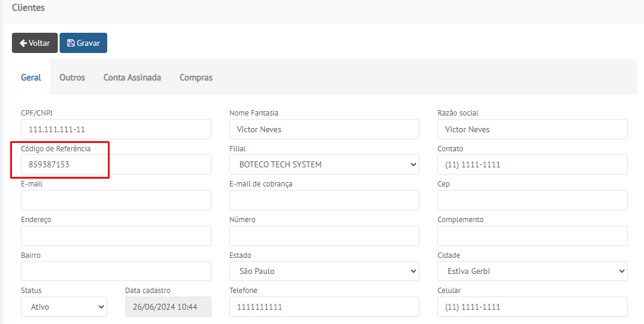Focus the E-mail de cobrança field
The width and height of the screenshot is (644, 324).
[x=324, y=200]
